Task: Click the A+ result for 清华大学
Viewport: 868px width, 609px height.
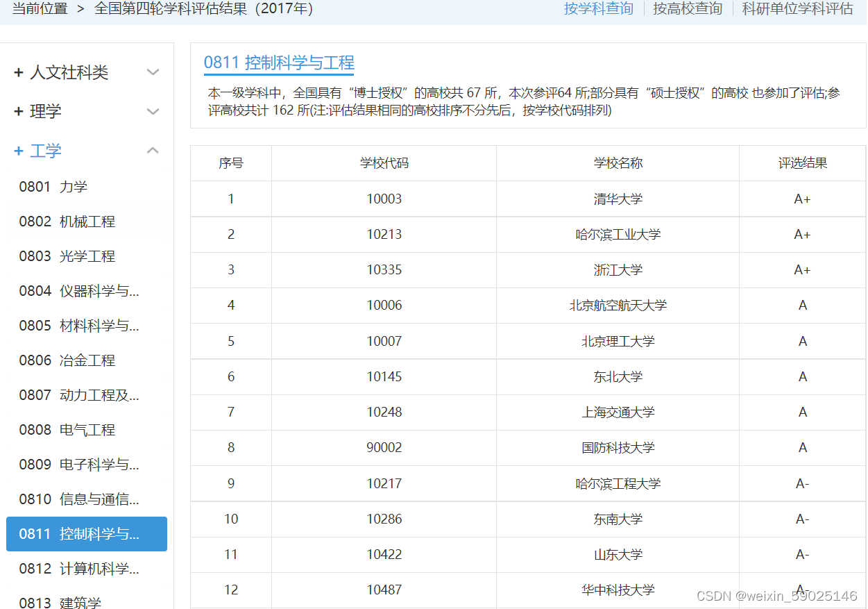Action: (x=803, y=199)
